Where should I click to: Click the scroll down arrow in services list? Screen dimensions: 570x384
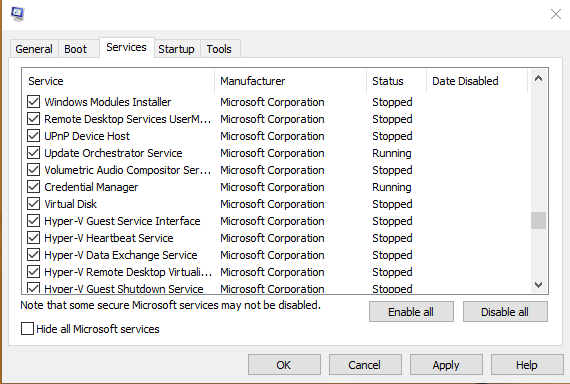pyautogui.click(x=538, y=284)
